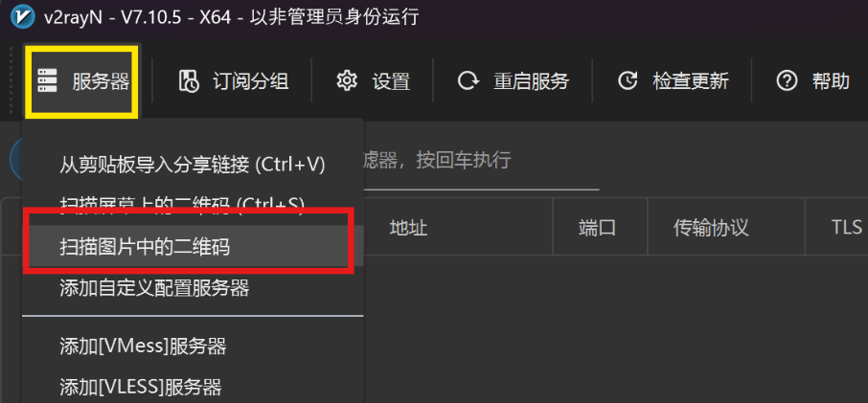
Task: Click the 订阅分组 subscription group icon
Action: (188, 81)
